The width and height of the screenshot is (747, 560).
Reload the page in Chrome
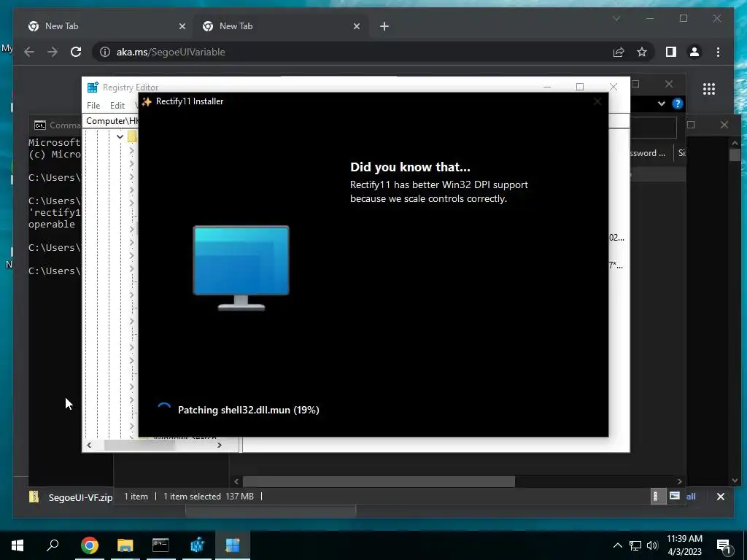(76, 52)
